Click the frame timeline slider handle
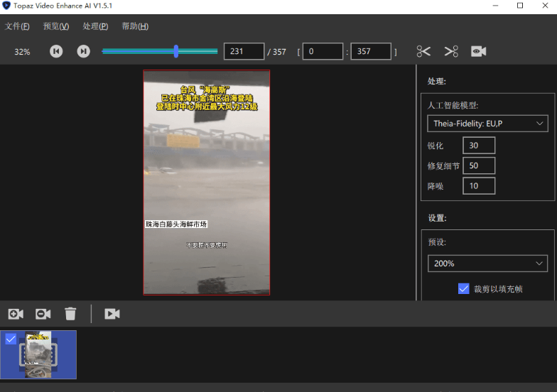Viewport: 557px width, 392px height. [176, 51]
